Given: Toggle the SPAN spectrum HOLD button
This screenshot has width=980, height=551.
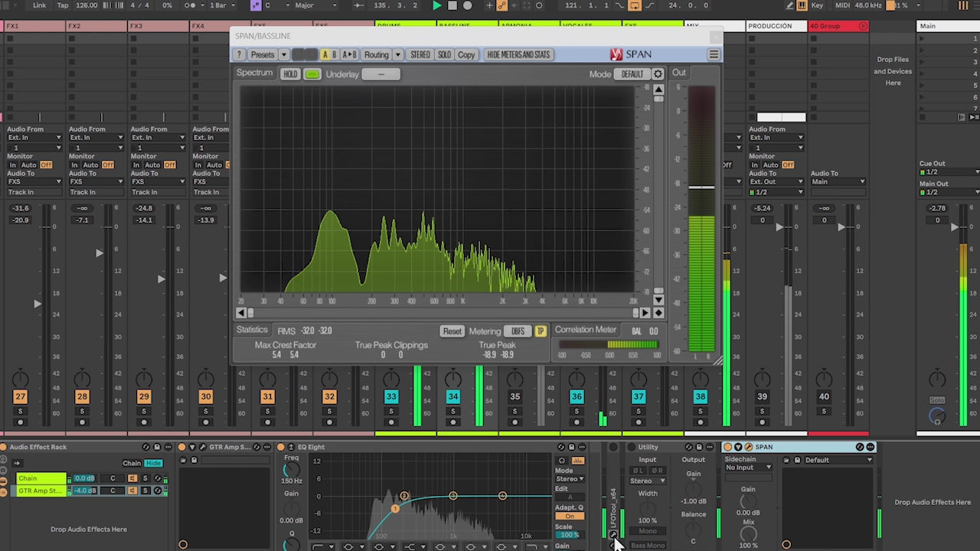Looking at the screenshot, I should 290,74.
